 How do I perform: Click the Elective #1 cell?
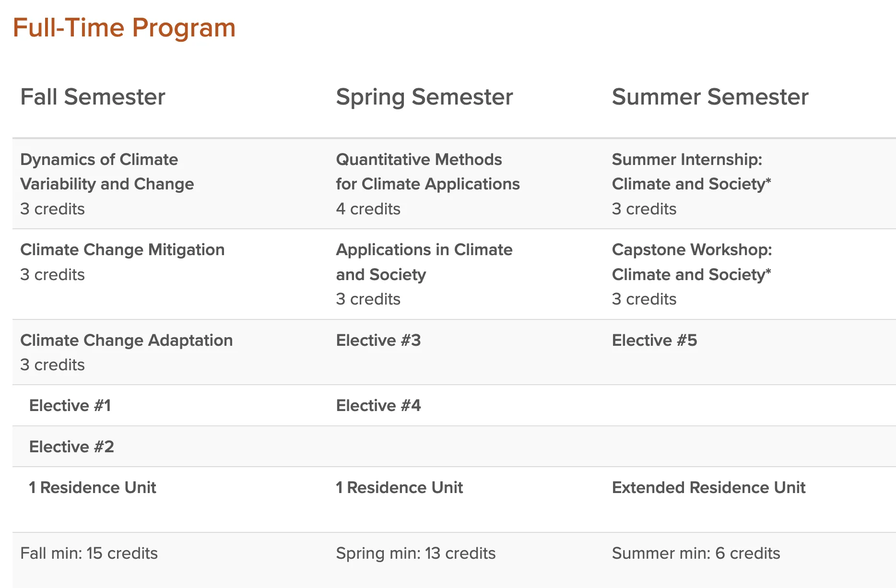pos(70,406)
